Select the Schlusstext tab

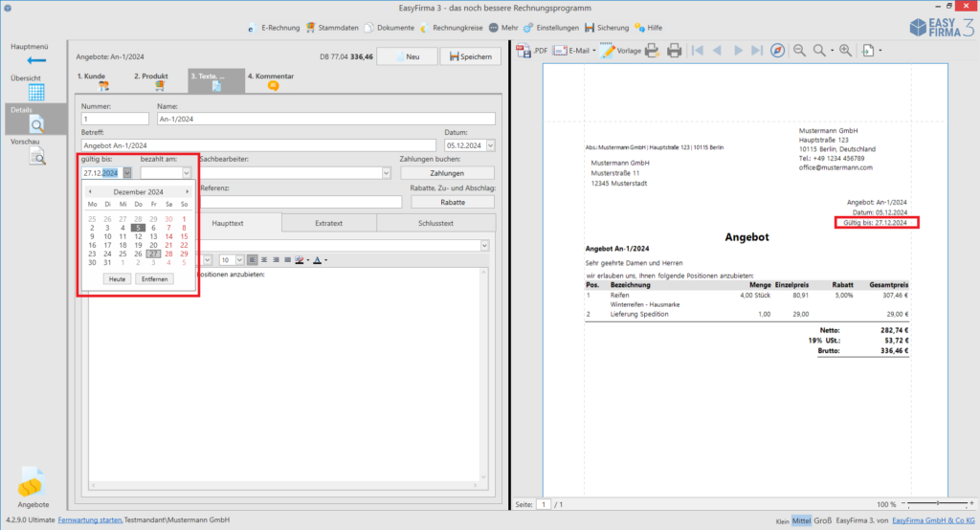pyautogui.click(x=435, y=223)
